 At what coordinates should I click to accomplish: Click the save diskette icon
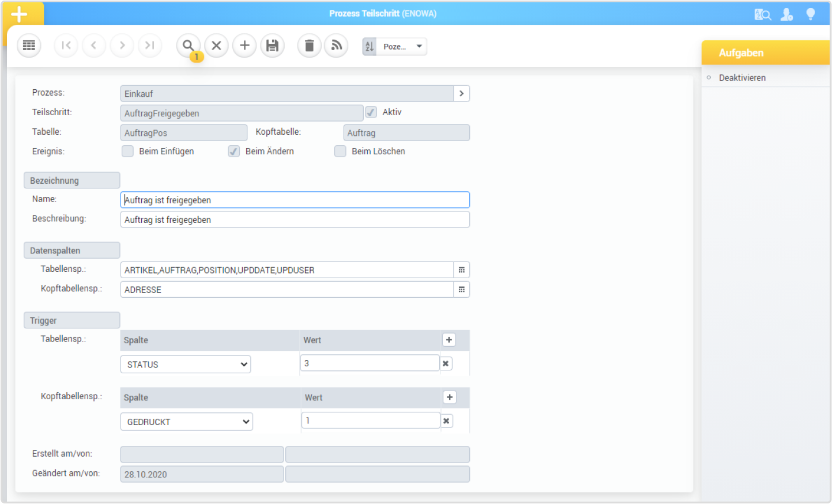(x=272, y=46)
